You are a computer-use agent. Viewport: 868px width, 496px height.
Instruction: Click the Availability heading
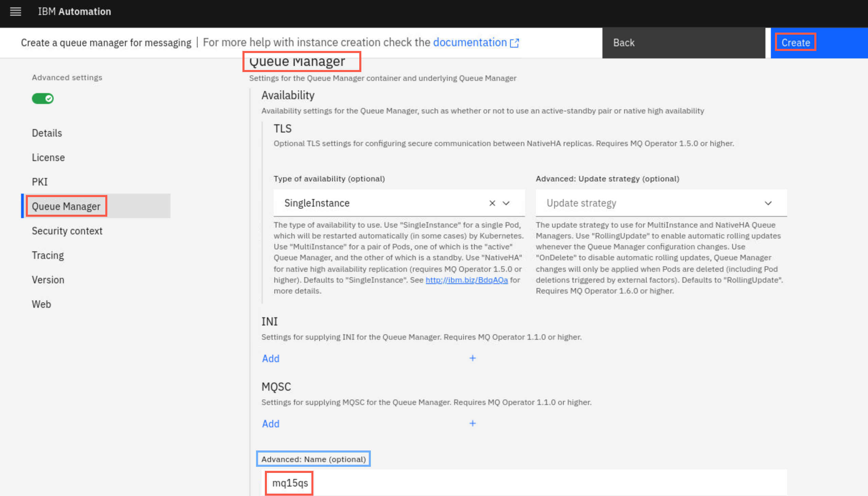coord(288,95)
